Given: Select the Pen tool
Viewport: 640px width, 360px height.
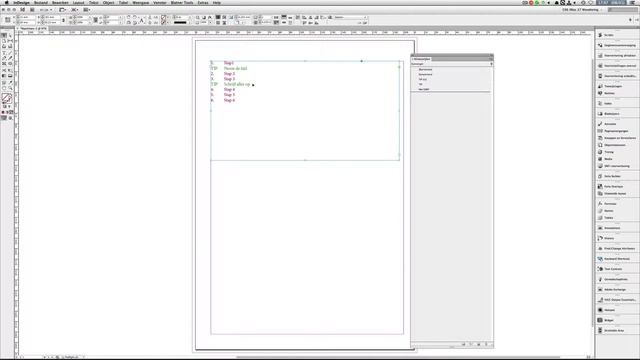Looking at the screenshot, I should [4, 58].
